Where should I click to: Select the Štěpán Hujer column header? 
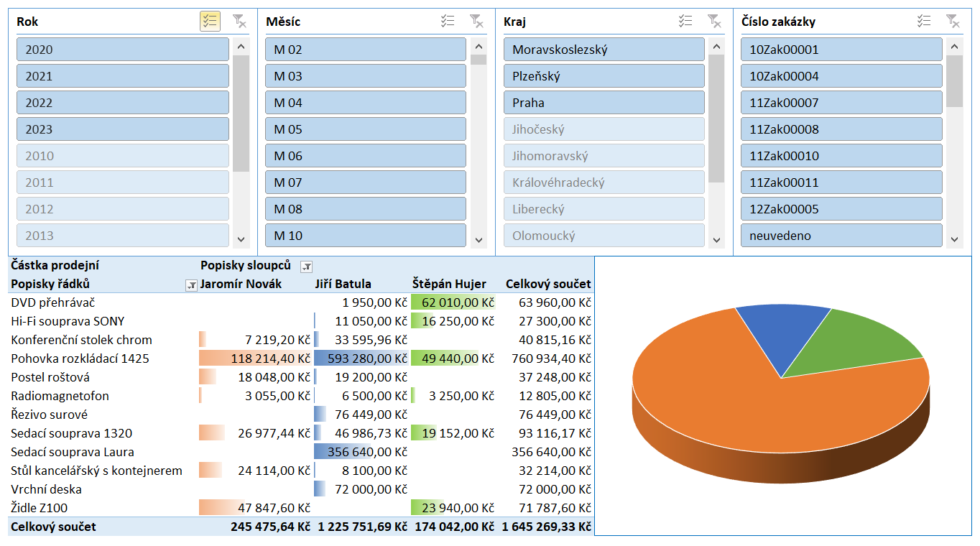pyautogui.click(x=449, y=284)
